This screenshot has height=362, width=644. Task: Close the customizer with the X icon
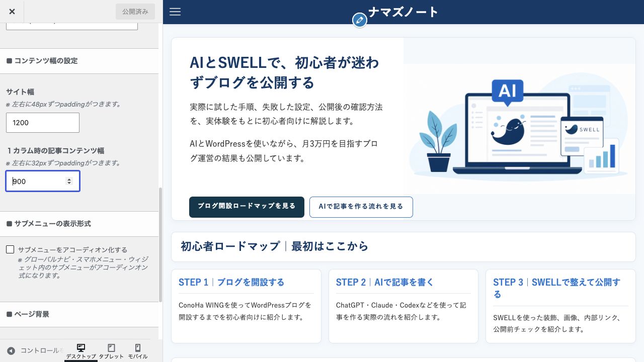point(12,12)
